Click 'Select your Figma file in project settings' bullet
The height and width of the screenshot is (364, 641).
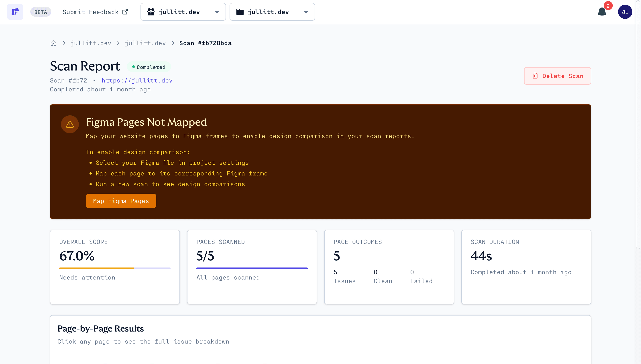tap(172, 163)
